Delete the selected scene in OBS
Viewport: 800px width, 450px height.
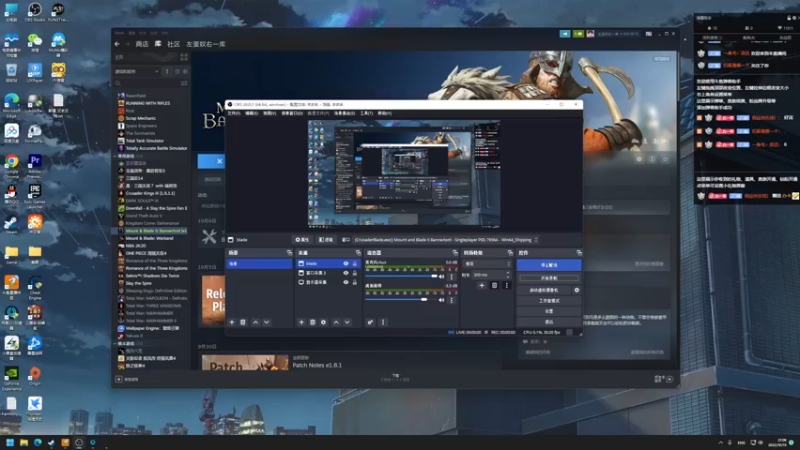pos(243,322)
